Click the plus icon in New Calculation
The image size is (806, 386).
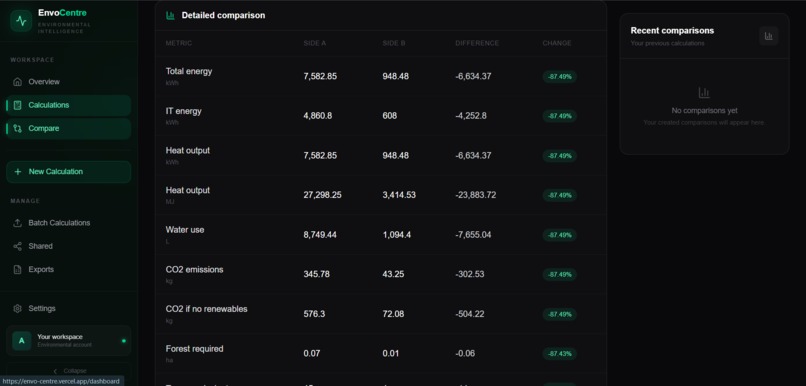pos(18,172)
